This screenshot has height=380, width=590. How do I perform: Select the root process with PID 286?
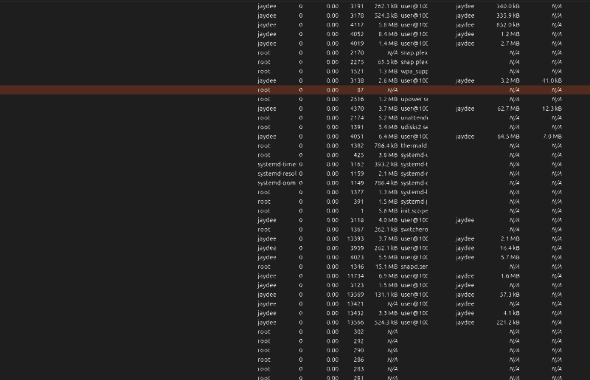(x=295, y=359)
